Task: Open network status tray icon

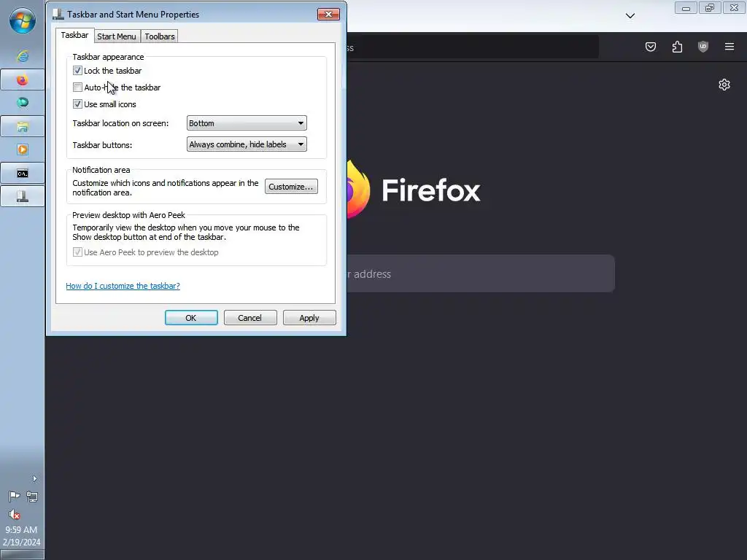Action: click(x=32, y=497)
